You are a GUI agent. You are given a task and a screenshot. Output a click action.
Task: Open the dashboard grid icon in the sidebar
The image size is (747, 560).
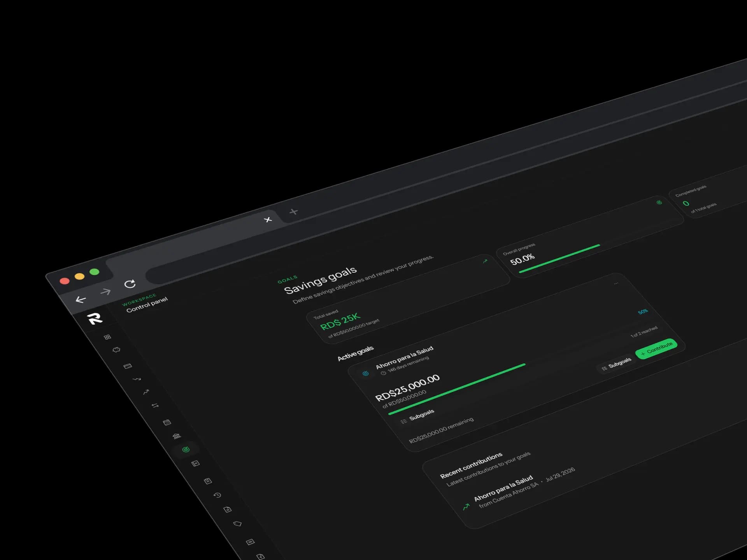(x=107, y=337)
